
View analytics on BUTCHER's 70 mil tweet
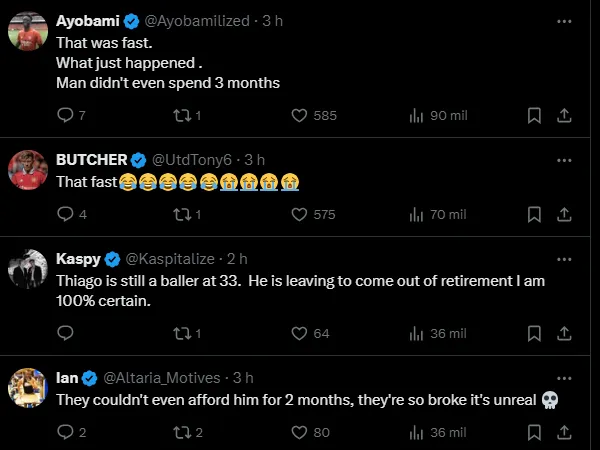coord(417,214)
